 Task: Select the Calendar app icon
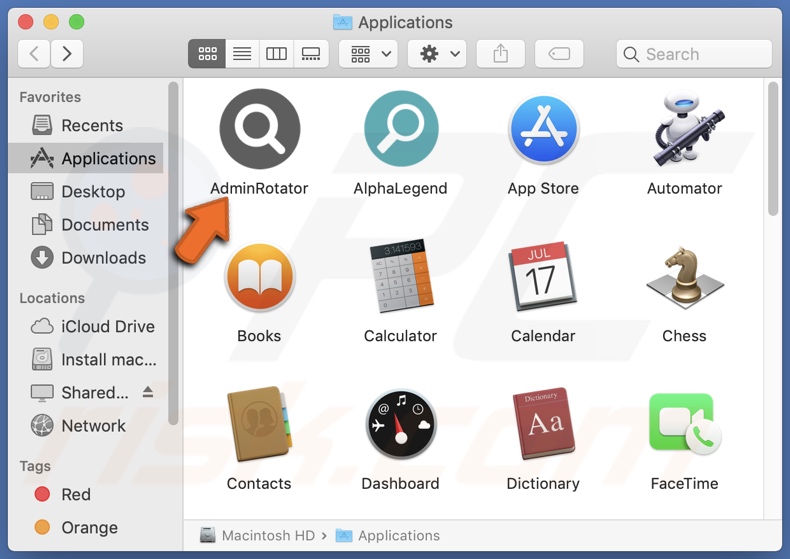click(543, 276)
